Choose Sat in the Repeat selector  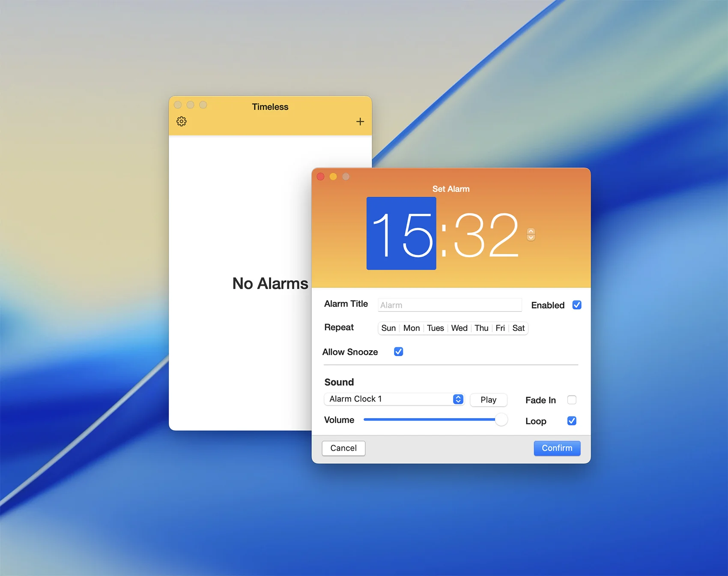click(x=518, y=328)
